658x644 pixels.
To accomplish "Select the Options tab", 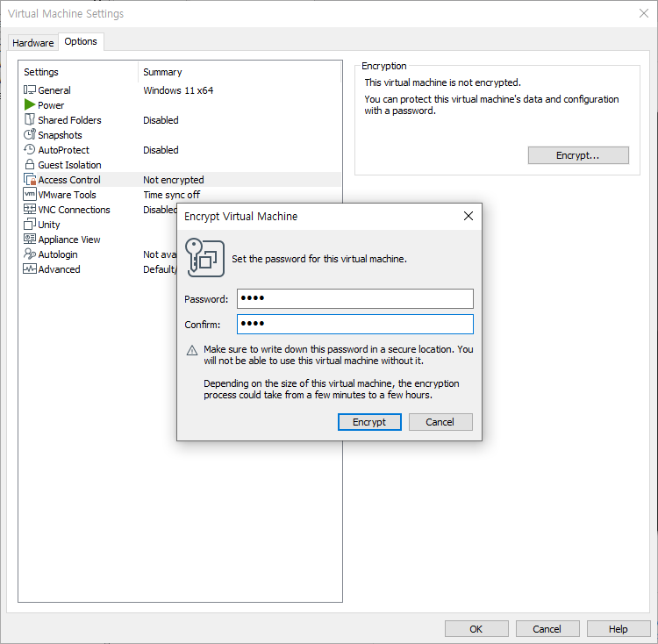I will pos(81,41).
